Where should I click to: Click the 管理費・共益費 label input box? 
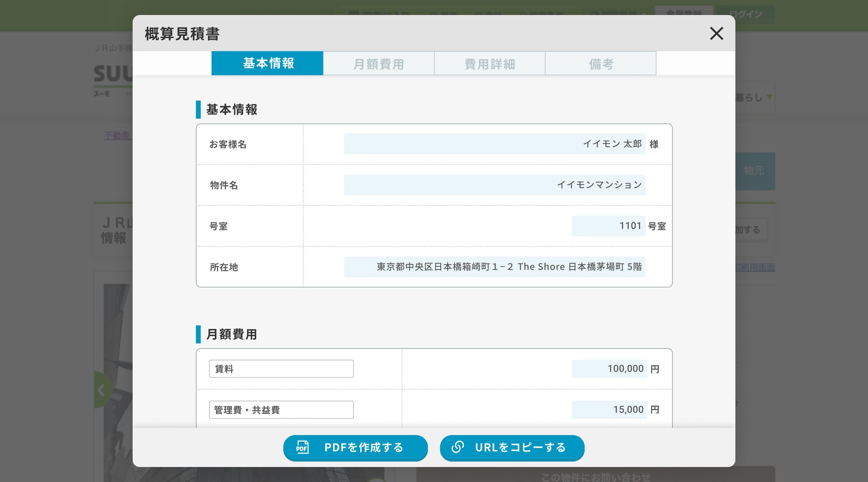pos(281,410)
